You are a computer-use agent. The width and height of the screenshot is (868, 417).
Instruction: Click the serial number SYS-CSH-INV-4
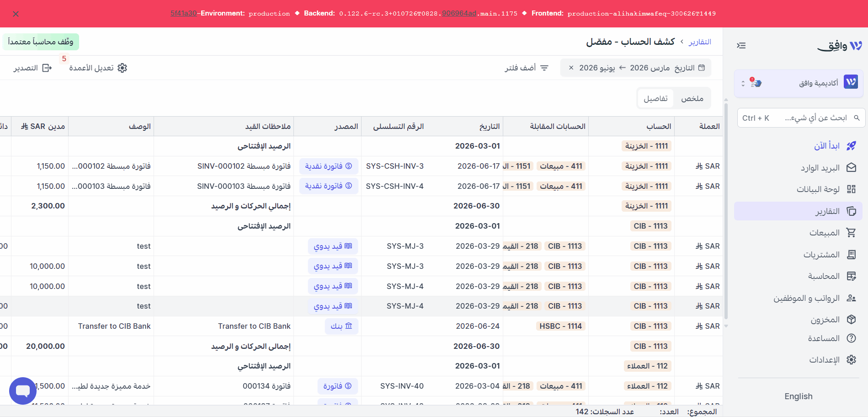395,186
